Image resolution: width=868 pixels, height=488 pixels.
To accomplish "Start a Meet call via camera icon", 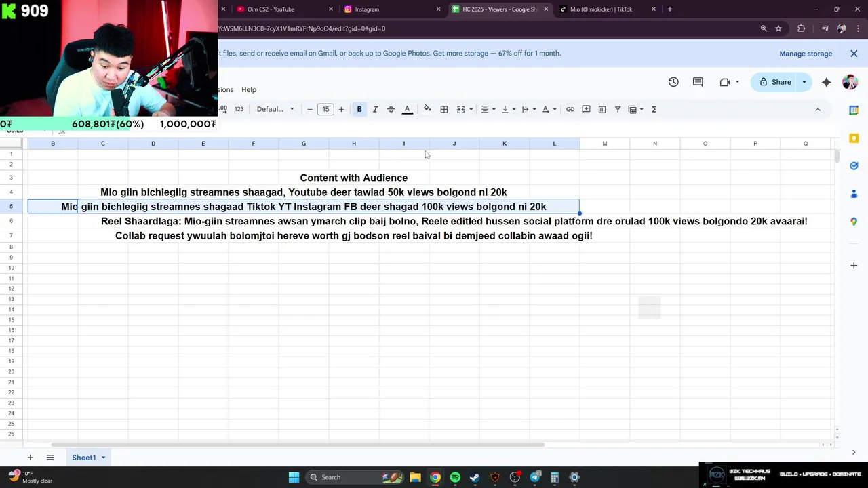I will pyautogui.click(x=725, y=82).
